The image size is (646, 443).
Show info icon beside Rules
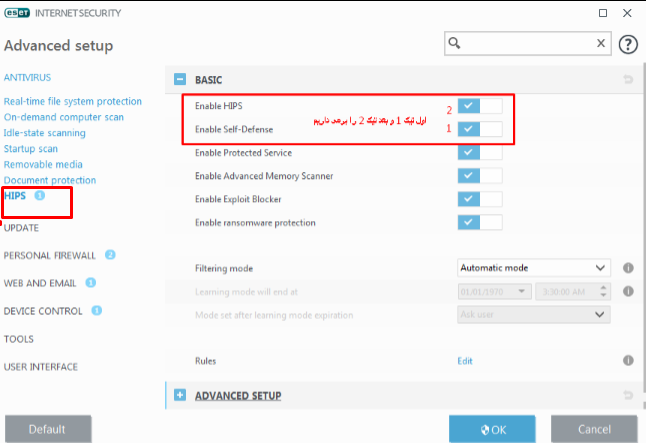[x=628, y=361]
